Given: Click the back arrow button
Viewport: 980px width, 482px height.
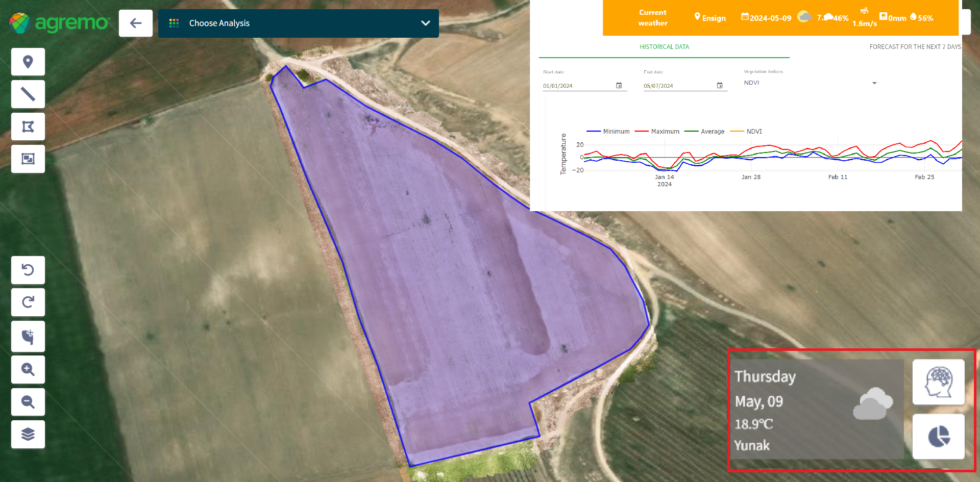Looking at the screenshot, I should click(136, 23).
